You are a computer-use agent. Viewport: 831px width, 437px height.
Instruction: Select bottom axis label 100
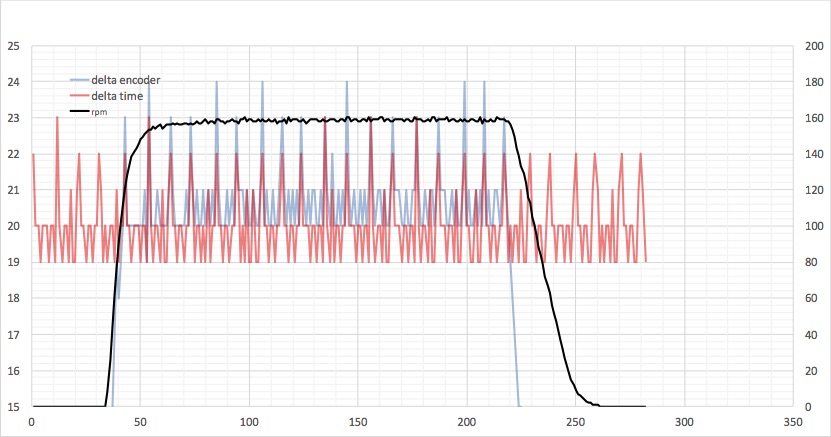249,422
